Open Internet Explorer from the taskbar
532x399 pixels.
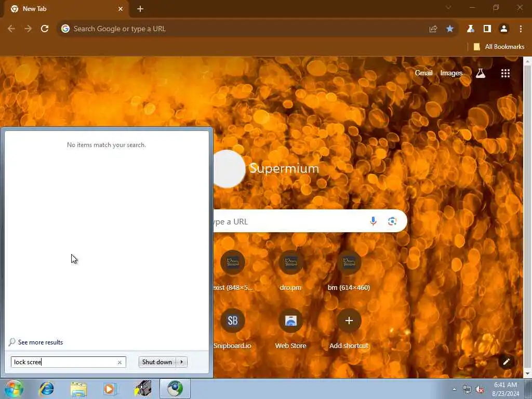click(46, 389)
